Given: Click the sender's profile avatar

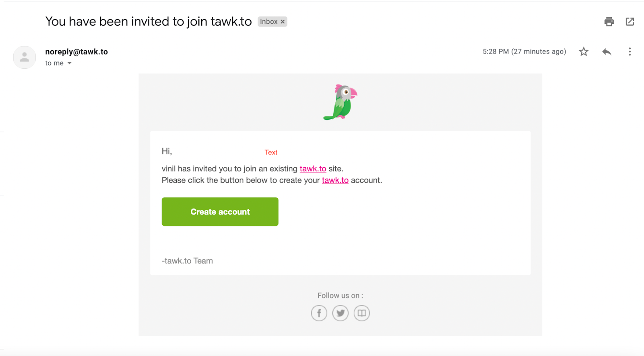Looking at the screenshot, I should (25, 57).
